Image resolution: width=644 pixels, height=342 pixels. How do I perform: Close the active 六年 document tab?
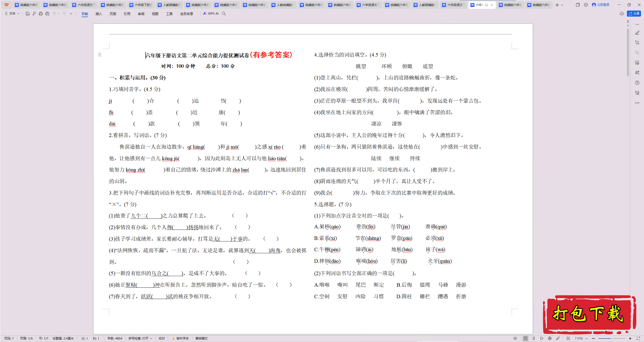pyautogui.click(x=492, y=5)
